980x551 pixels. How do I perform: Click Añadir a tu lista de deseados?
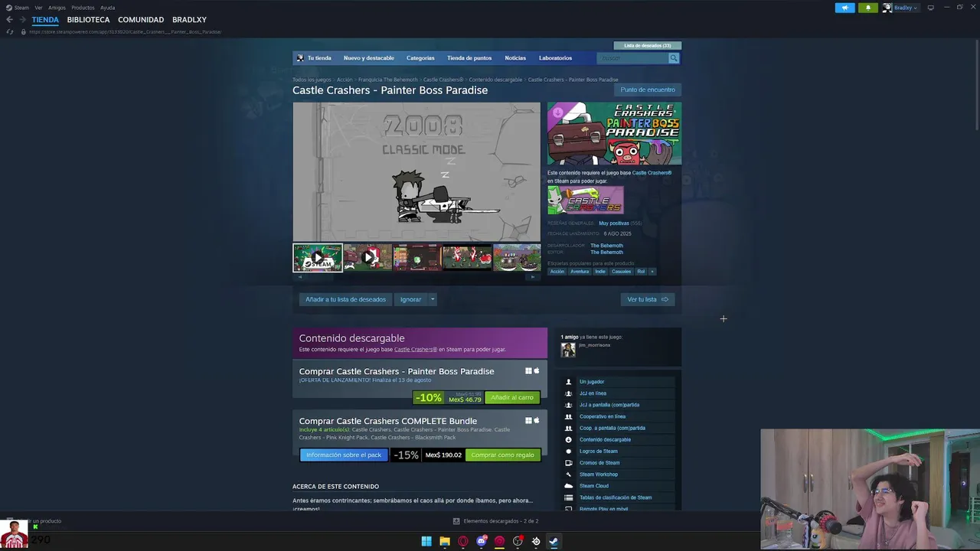[345, 299]
